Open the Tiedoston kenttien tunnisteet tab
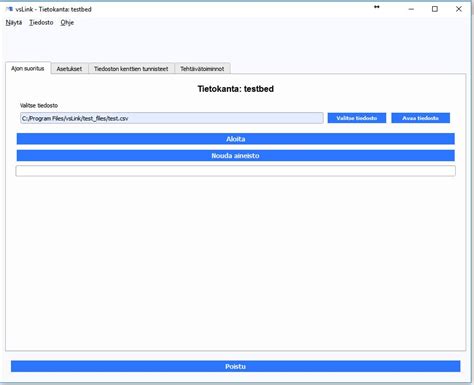The width and height of the screenshot is (474, 385). click(x=131, y=69)
